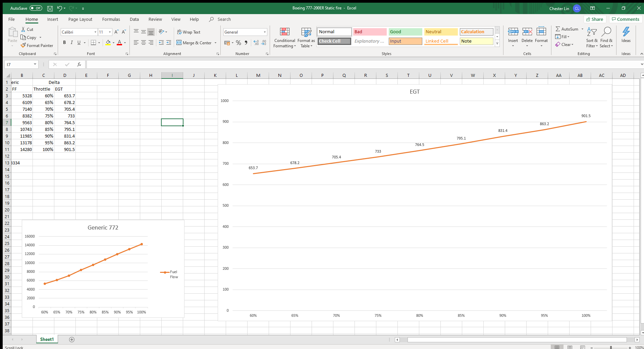The height and width of the screenshot is (349, 644).
Task: Open Format as Table gallery
Action: pyautogui.click(x=306, y=38)
